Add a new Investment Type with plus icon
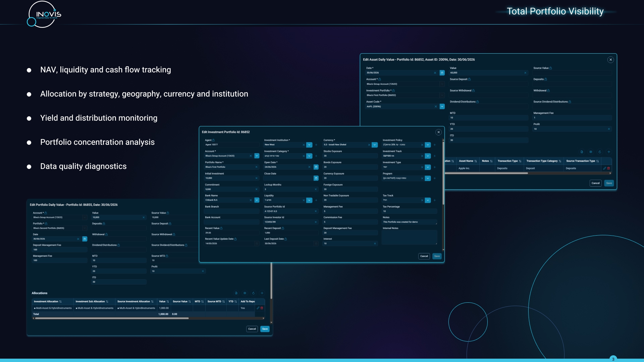This screenshot has height=362, width=644. point(434,167)
